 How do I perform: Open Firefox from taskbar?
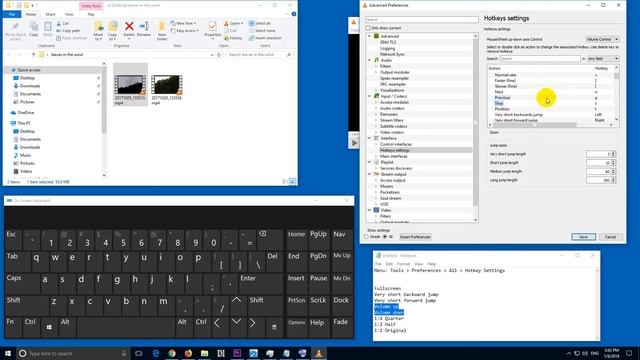[188, 353]
